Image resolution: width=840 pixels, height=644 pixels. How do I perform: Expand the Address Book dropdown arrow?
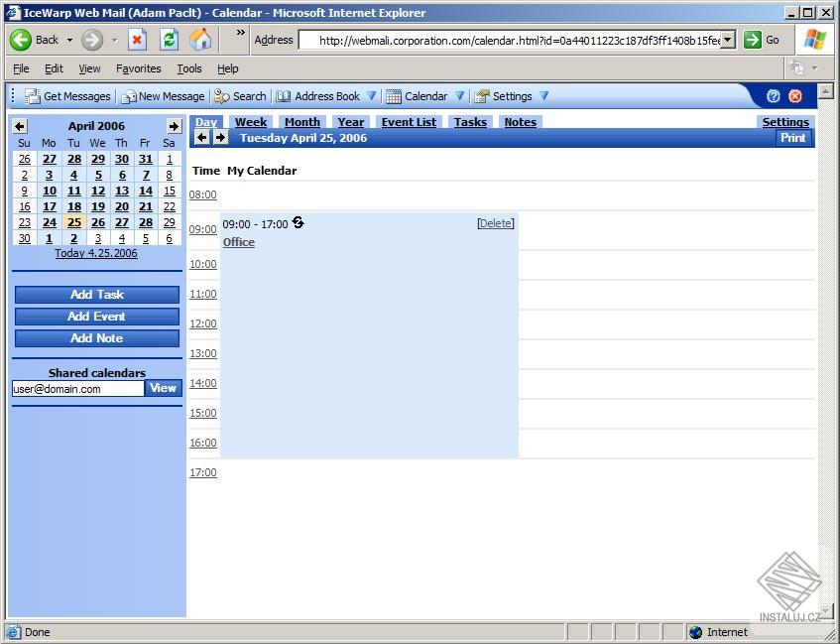(x=371, y=96)
